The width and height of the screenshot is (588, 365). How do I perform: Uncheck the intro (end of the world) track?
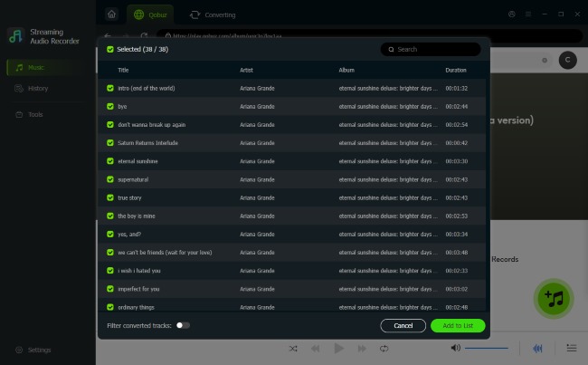(109, 88)
